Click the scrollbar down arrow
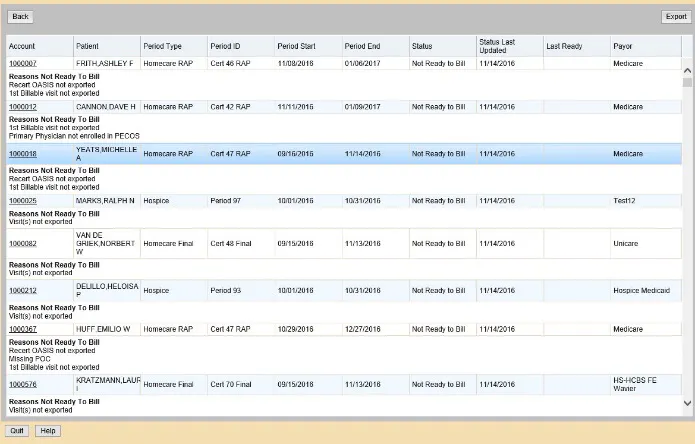 click(687, 403)
